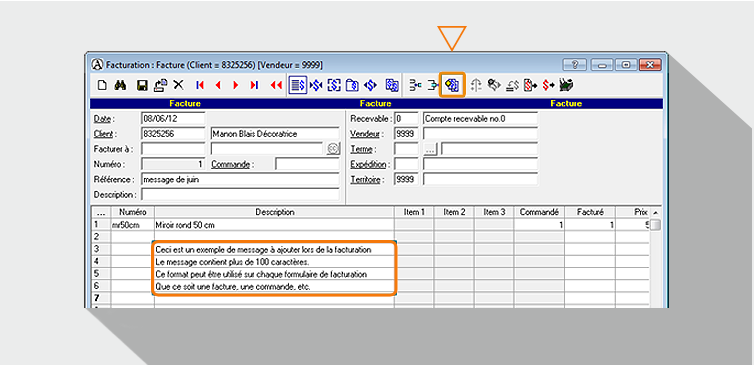This screenshot has height=365, width=754.
Task: Click the cc button beside Facturer à
Action: point(333,149)
